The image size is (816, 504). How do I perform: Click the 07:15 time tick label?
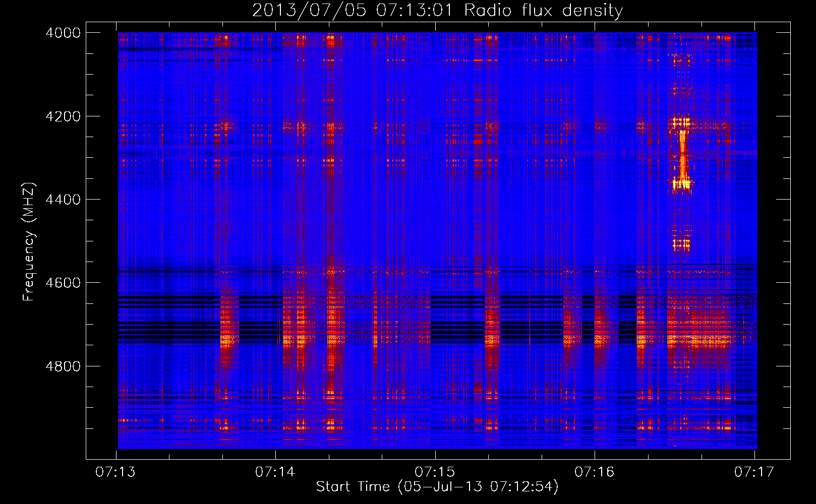click(x=435, y=472)
